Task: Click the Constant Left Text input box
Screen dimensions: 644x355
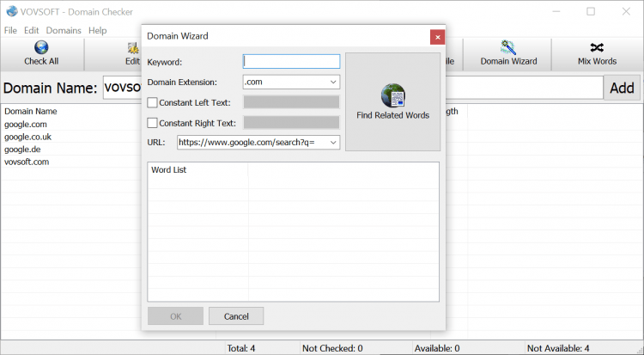Action: [x=291, y=102]
